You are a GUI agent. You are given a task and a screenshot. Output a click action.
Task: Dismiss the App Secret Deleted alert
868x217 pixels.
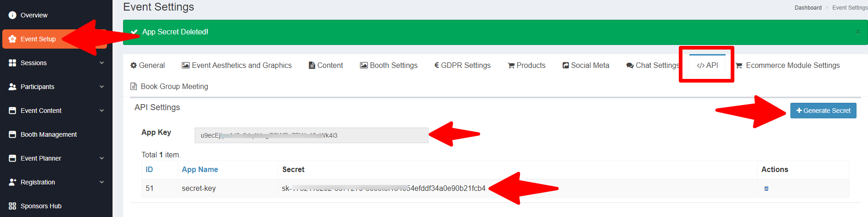[x=857, y=32]
